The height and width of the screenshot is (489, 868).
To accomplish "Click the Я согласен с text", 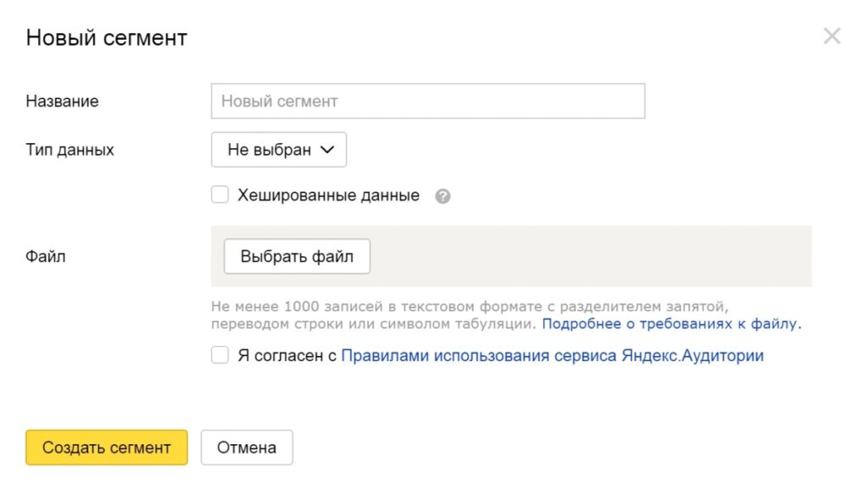I will (x=287, y=356).
